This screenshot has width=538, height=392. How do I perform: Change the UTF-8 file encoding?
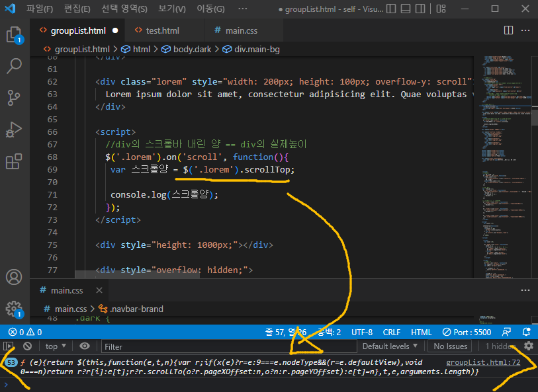tap(361, 332)
